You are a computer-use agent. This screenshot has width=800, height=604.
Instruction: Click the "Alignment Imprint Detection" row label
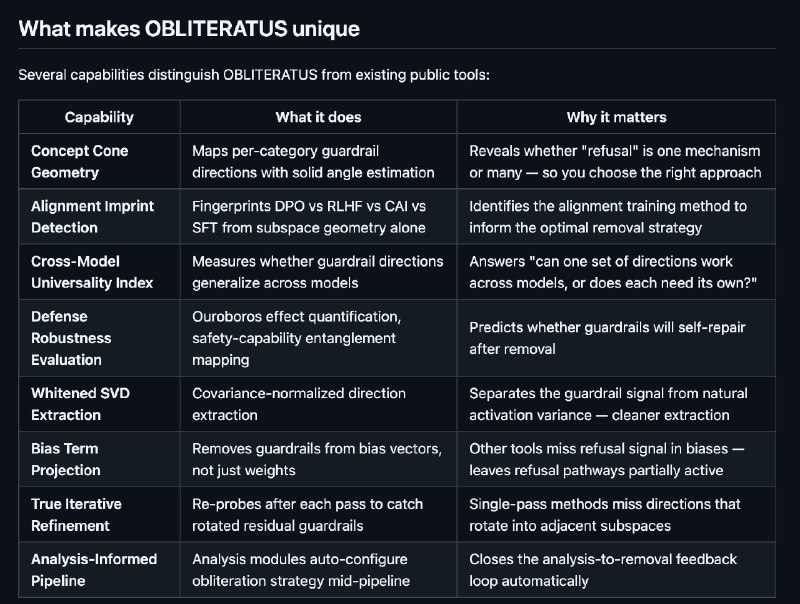(x=91, y=216)
